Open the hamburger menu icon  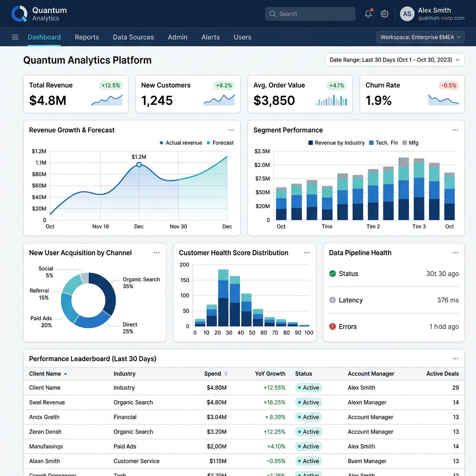point(15,37)
